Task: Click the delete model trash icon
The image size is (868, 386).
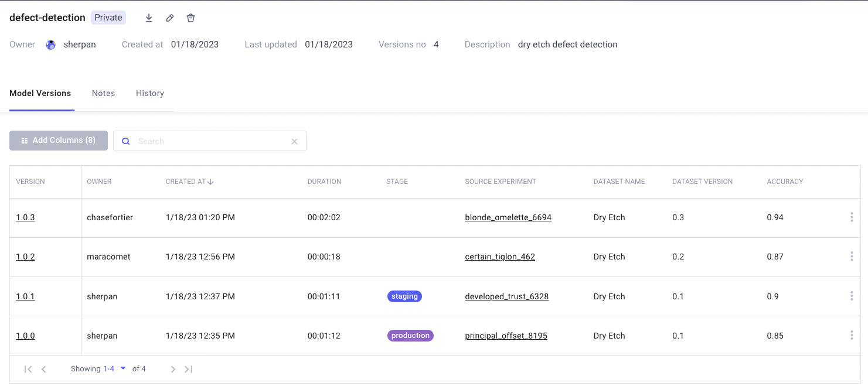Action: 190,18
